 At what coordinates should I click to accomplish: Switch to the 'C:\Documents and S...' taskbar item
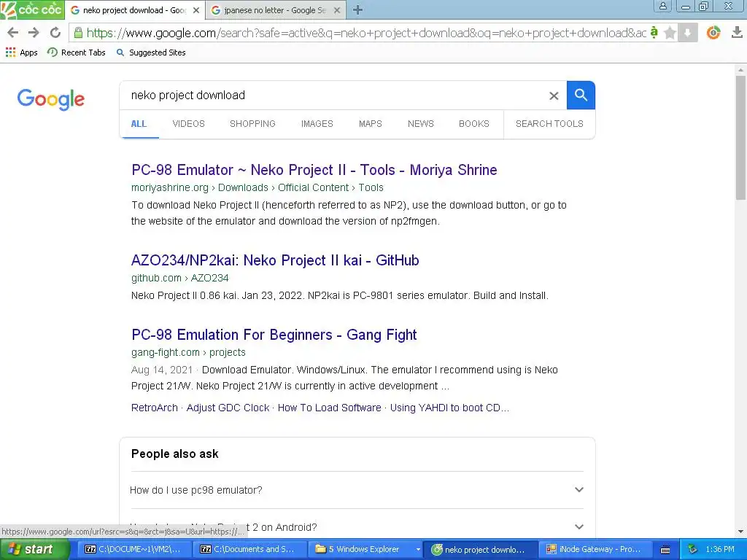(249, 549)
